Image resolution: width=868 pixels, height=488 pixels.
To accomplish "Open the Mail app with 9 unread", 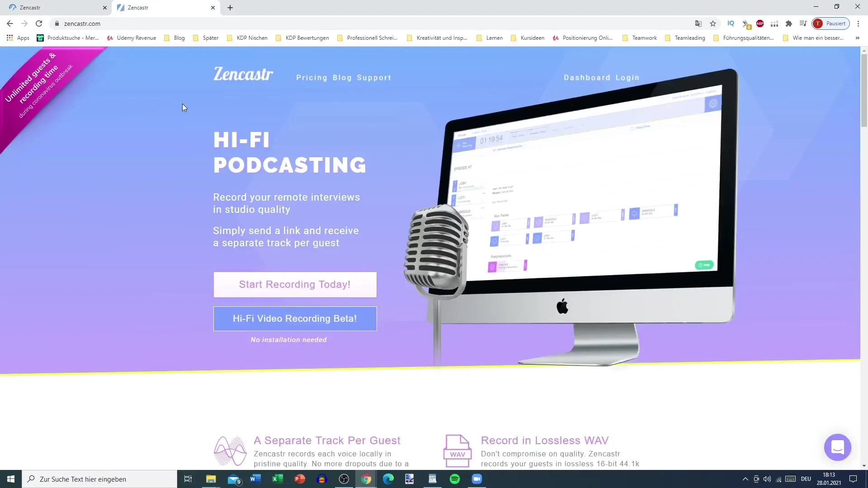I will pyautogui.click(x=234, y=479).
